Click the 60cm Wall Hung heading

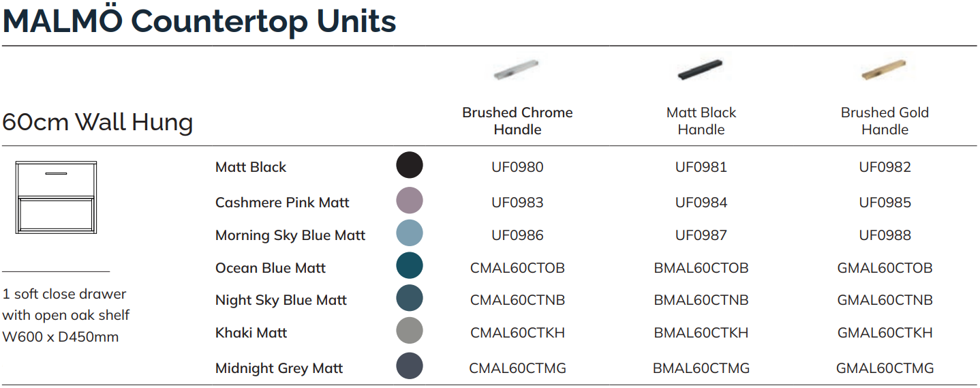coord(97,123)
